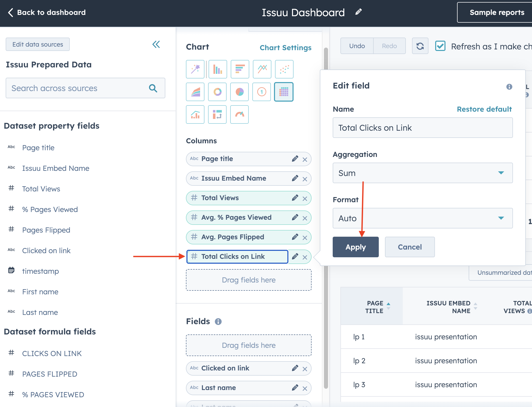The width and height of the screenshot is (532, 407).
Task: Select the pie chart type
Action: [240, 92]
